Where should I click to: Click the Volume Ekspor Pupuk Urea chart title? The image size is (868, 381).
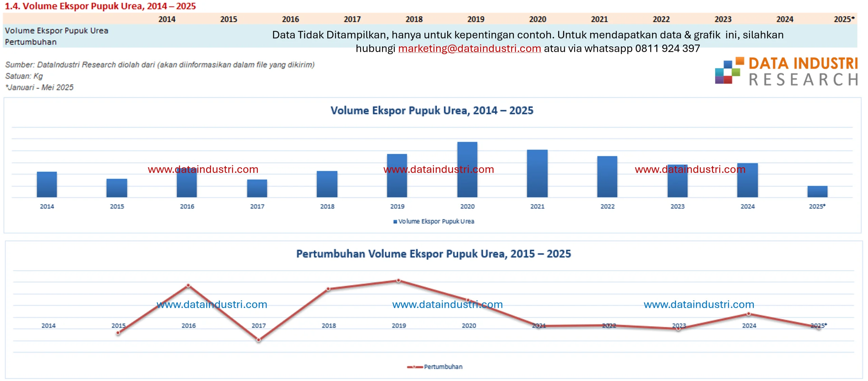(432, 110)
